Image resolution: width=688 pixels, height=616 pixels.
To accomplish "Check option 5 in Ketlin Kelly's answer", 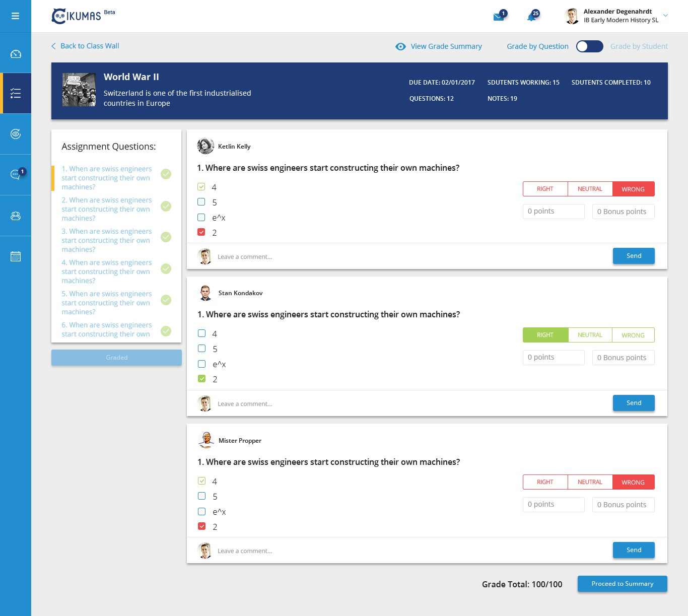I will click(201, 202).
